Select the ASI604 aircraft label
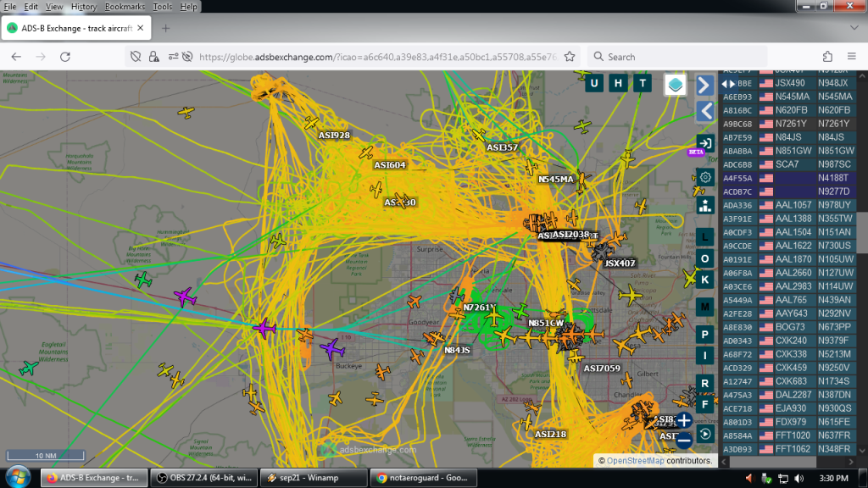Screen dimensions: 868x488 point(390,165)
